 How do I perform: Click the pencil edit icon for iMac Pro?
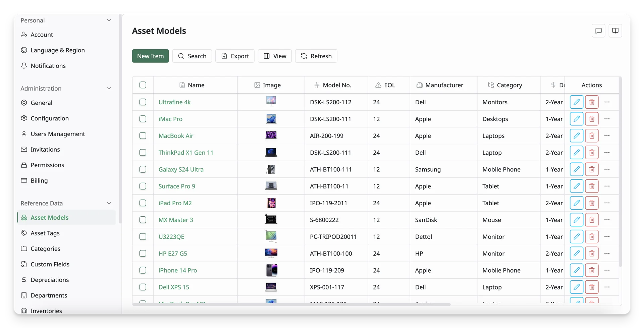(x=576, y=119)
